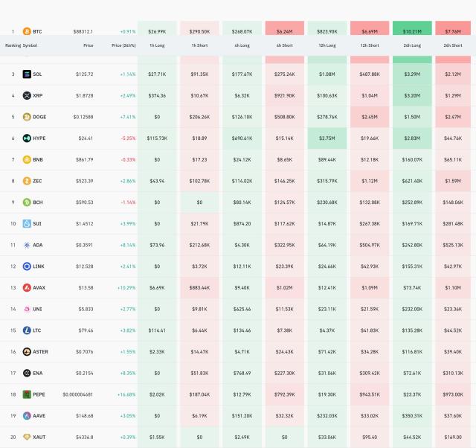Image resolution: width=476 pixels, height=448 pixels.
Task: Select DOGE 12h Short value $2.45M
Action: (x=370, y=117)
